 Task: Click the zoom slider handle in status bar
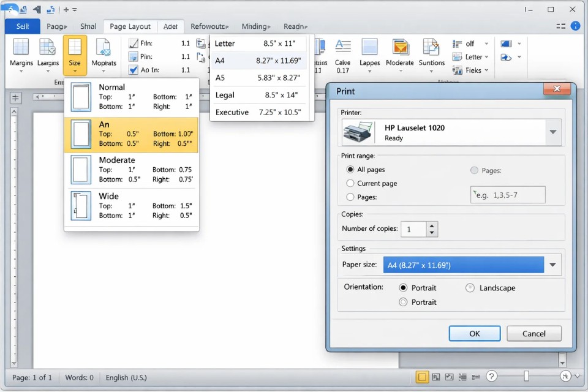526,377
